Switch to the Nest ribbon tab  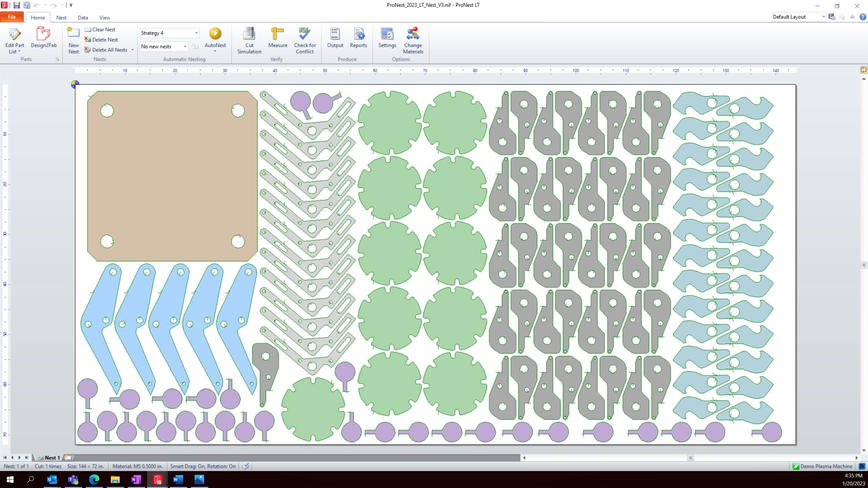61,18
